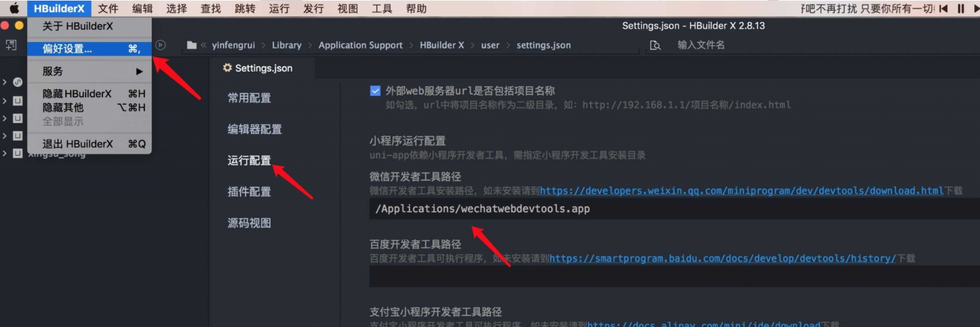Expand the collapsed breadcrumb « marker

click(x=204, y=45)
